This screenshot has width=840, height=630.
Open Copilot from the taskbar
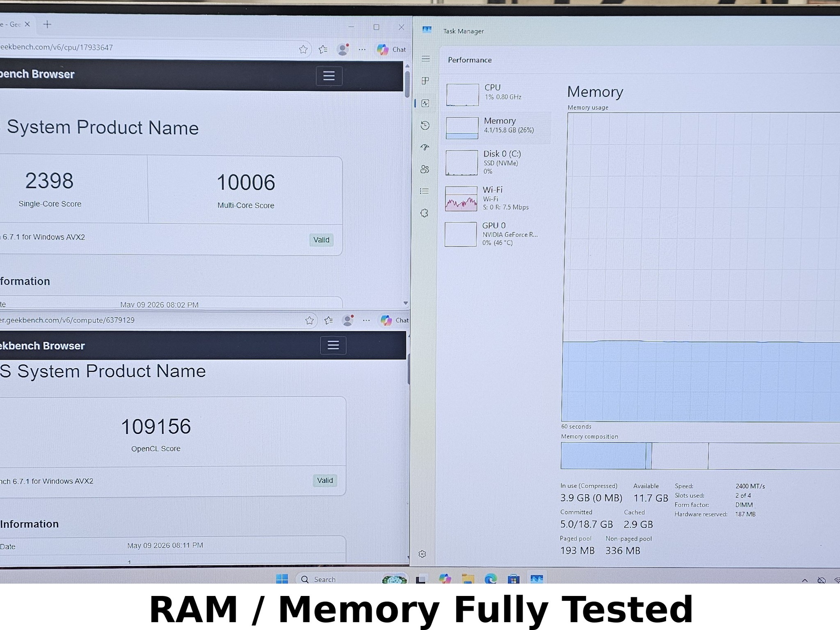445,579
